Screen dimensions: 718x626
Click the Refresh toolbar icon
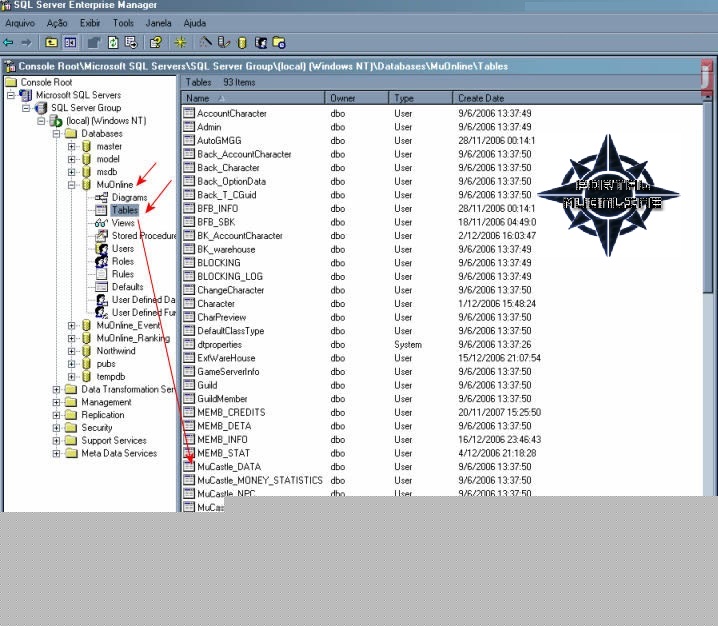(x=114, y=42)
